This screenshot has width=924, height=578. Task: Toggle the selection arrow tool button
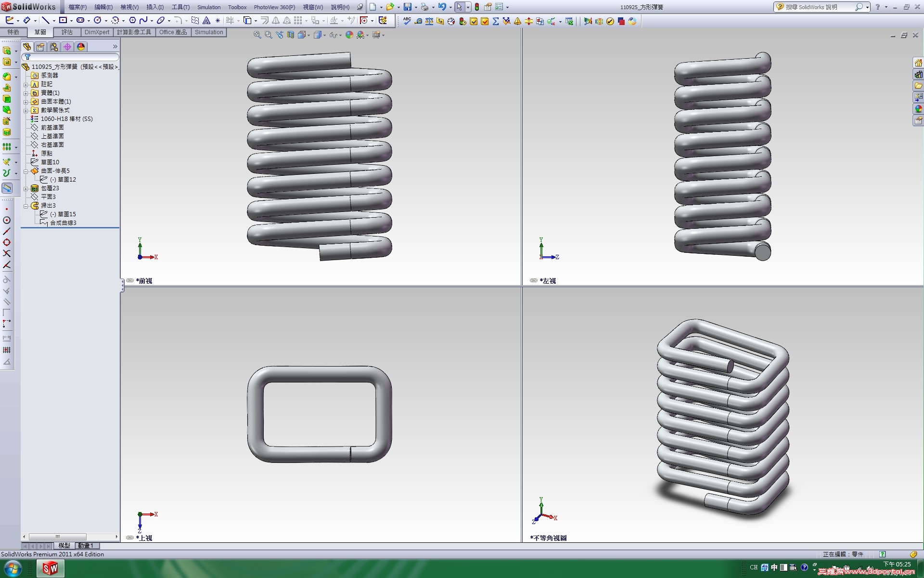pyautogui.click(x=459, y=7)
